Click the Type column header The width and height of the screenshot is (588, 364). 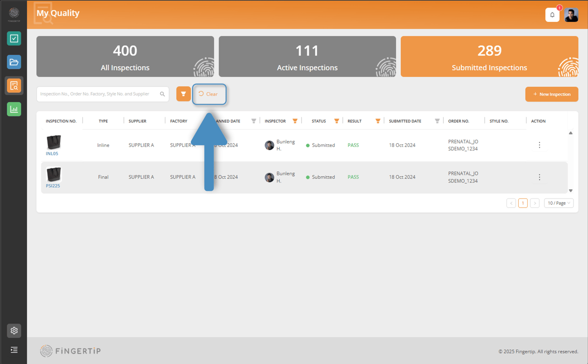click(x=103, y=121)
